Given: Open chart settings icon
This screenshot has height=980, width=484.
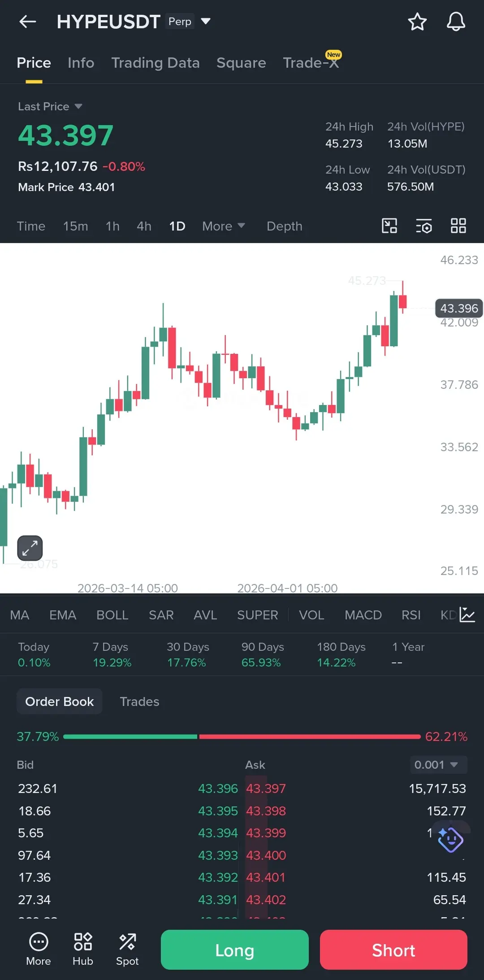Looking at the screenshot, I should pyautogui.click(x=423, y=226).
